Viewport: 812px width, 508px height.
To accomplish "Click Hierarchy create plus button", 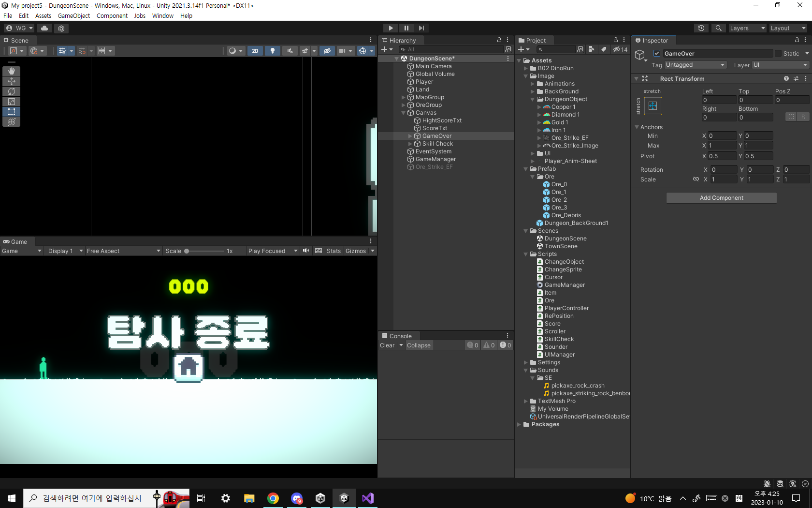I will tap(387, 49).
